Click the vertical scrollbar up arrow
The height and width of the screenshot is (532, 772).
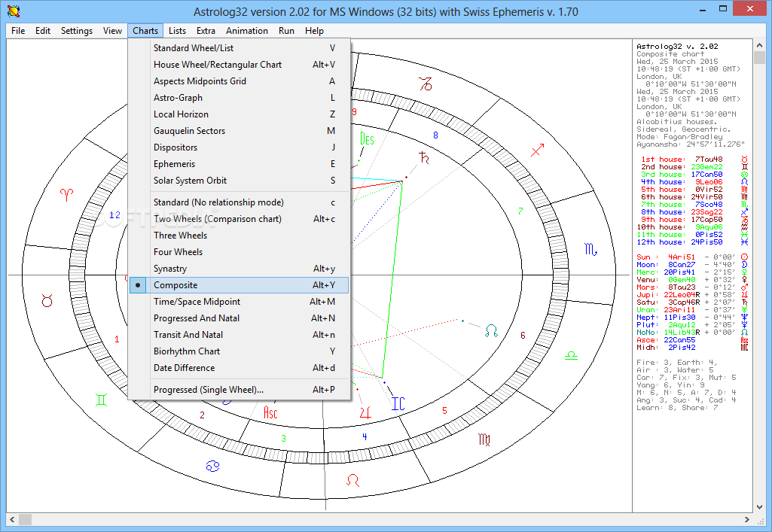click(760, 45)
